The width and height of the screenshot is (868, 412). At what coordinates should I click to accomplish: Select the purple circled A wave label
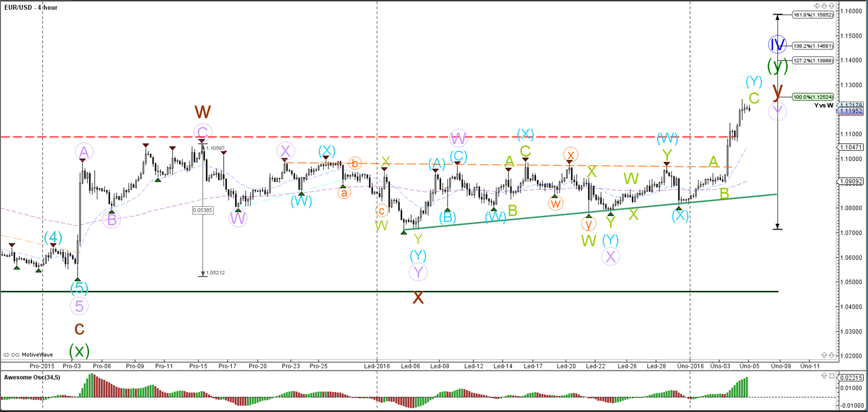[x=84, y=152]
